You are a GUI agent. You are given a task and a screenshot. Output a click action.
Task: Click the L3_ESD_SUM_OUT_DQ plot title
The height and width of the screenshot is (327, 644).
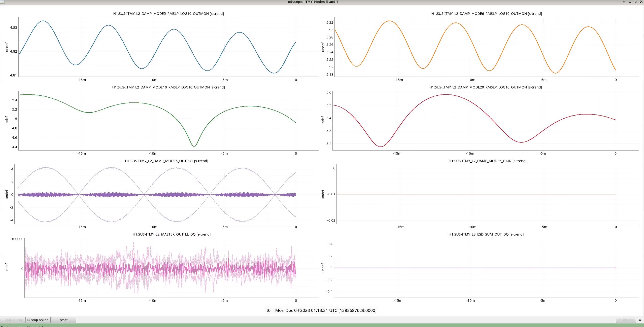[486, 234]
